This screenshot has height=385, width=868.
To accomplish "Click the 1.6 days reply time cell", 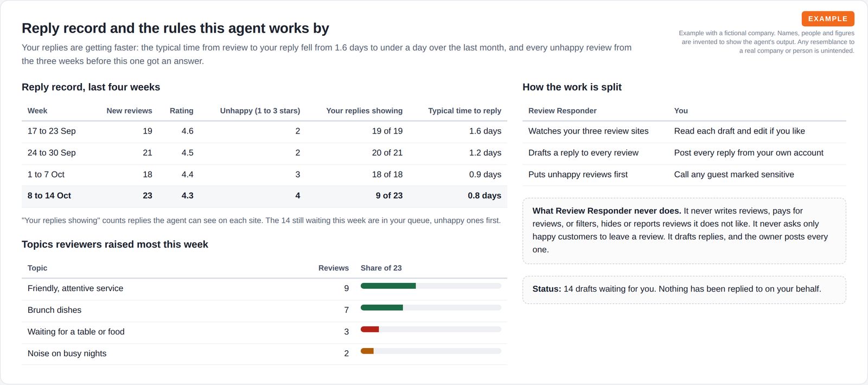I will coord(485,131).
